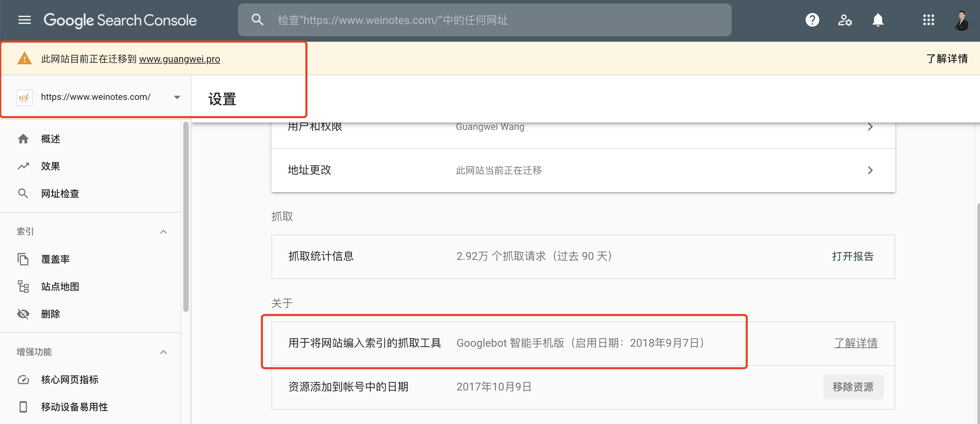
Task: Open the www.guangwei.pro link
Action: (180, 59)
